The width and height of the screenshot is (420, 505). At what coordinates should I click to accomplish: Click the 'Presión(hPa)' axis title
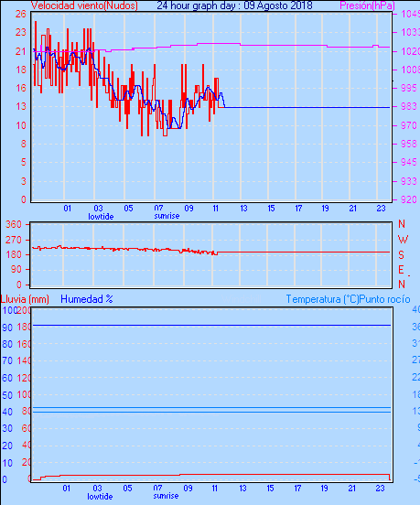point(367,5)
